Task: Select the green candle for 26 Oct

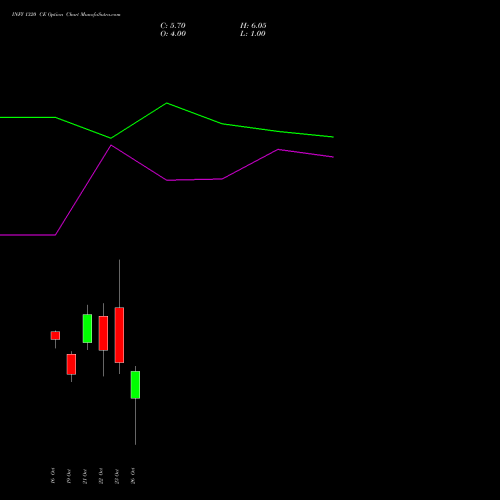Action: pyautogui.click(x=135, y=385)
